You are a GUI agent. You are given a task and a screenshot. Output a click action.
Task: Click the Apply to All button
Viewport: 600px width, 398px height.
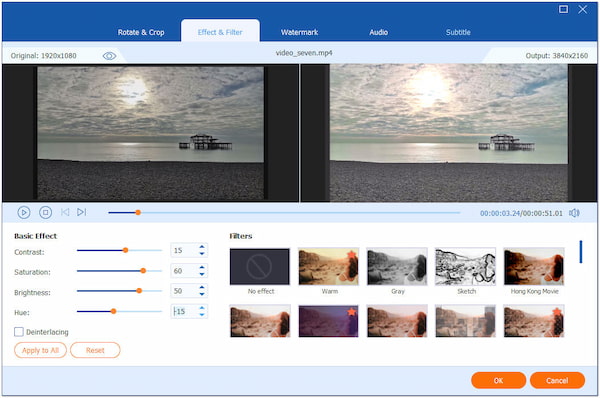40,350
